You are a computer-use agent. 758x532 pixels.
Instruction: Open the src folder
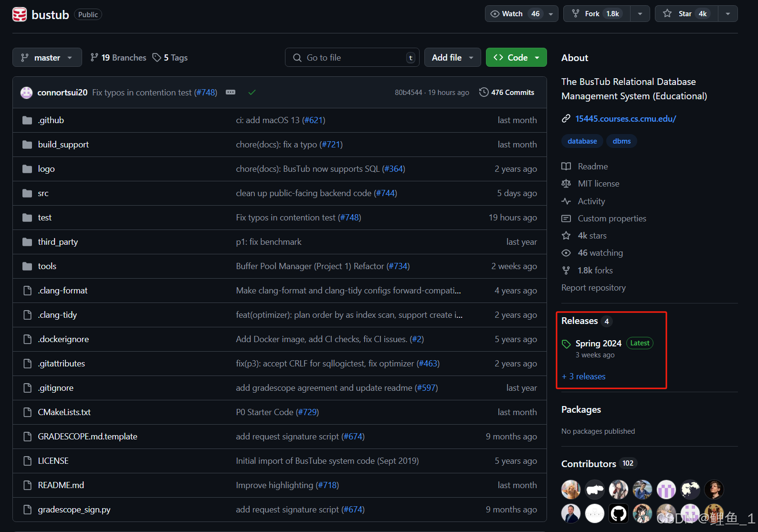43,193
